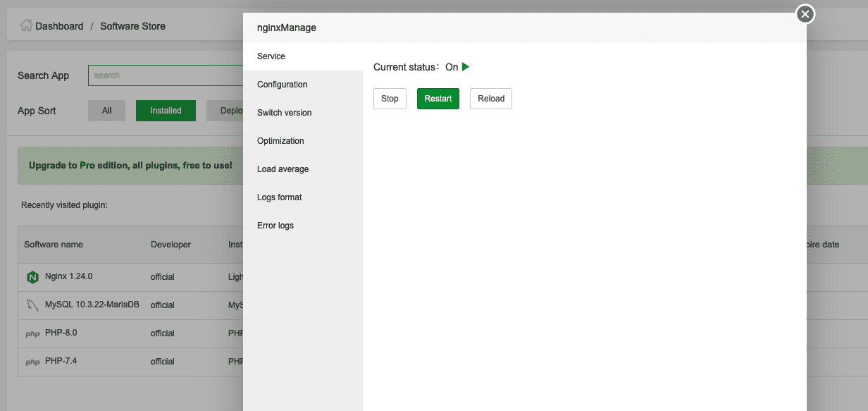
Task: Click the Dashboard home icon
Action: click(x=26, y=25)
